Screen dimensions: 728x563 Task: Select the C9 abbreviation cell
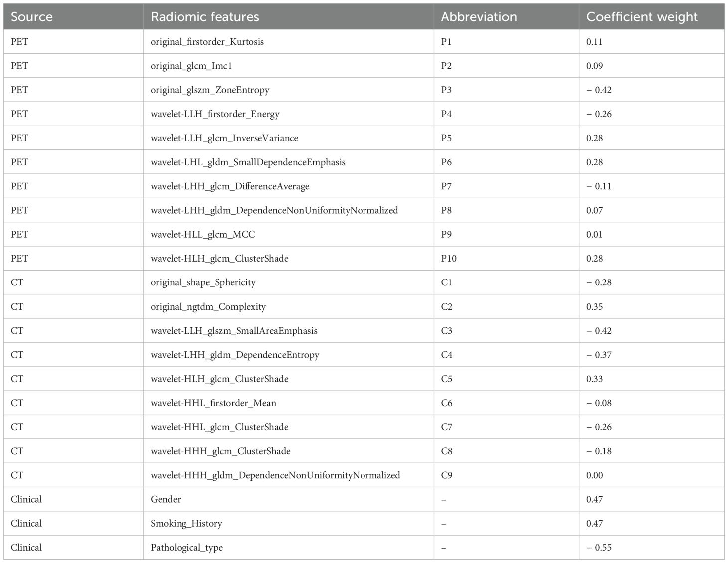click(447, 475)
